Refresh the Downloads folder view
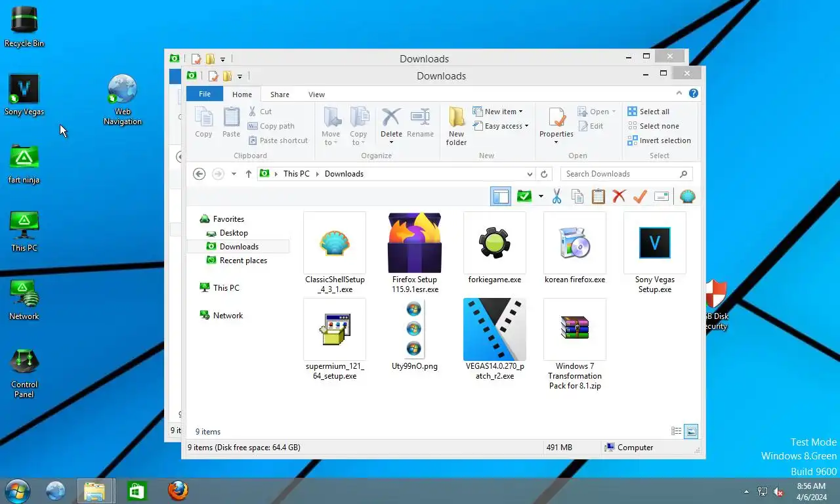Screen dimensions: 840x504 544,174
